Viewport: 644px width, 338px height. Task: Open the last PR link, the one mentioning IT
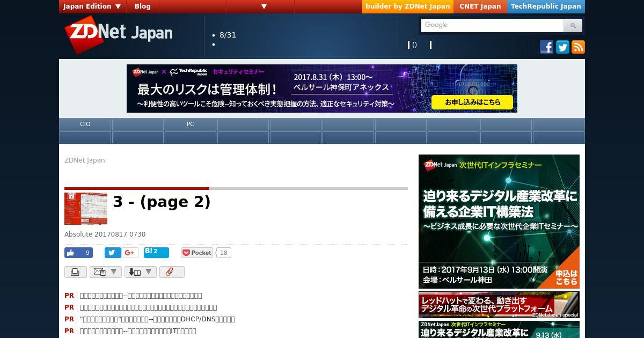point(138,331)
